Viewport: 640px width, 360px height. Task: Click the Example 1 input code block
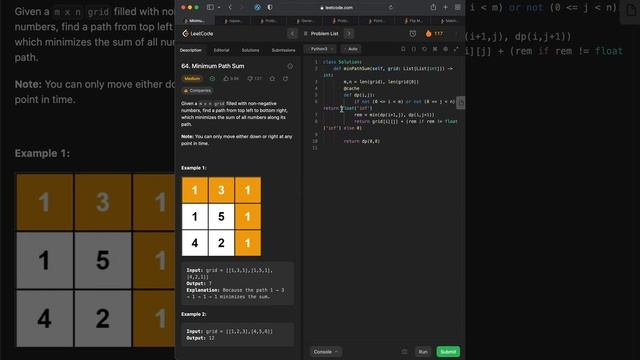238,283
